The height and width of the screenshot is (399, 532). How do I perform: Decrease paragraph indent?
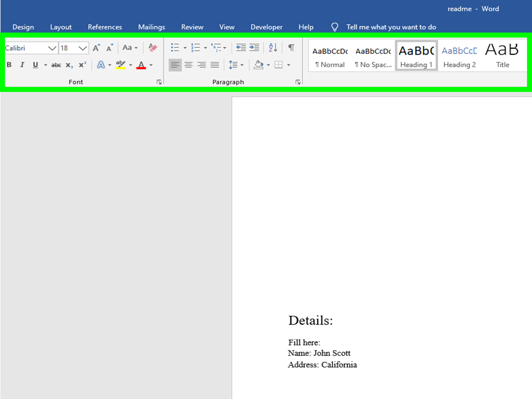[x=241, y=47]
